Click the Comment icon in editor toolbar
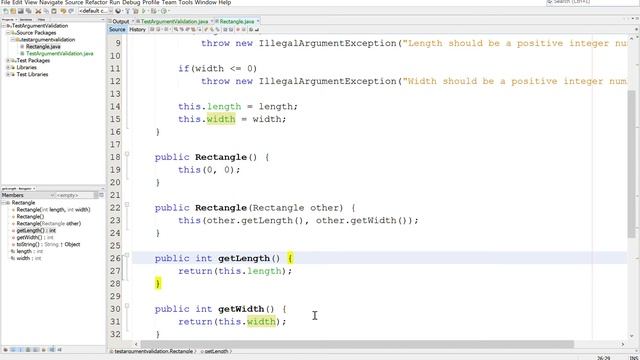The height and width of the screenshot is (360, 640). pyautogui.click(x=251, y=29)
